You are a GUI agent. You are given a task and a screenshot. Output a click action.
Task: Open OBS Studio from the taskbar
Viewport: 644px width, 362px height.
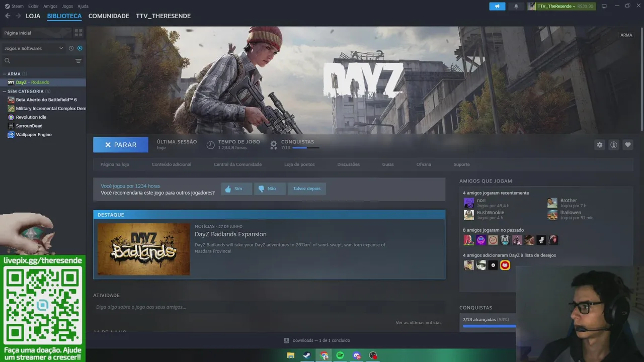[x=373, y=355]
